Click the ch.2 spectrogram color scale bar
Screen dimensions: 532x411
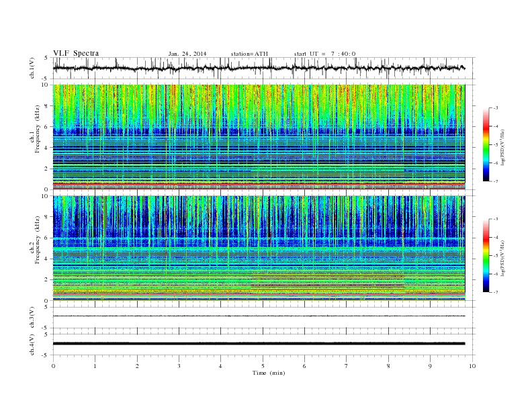pos(486,256)
